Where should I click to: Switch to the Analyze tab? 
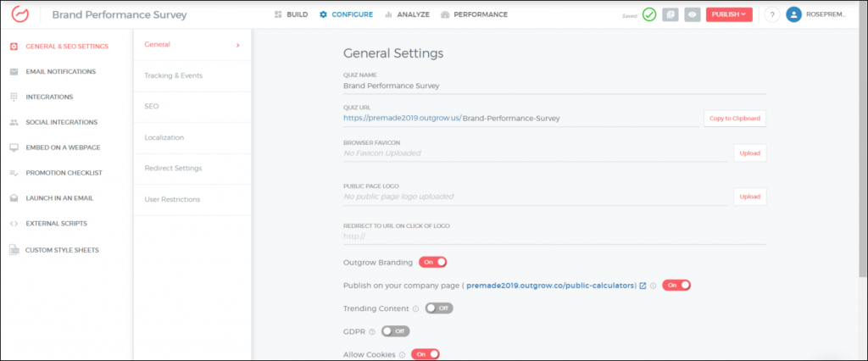(x=407, y=14)
